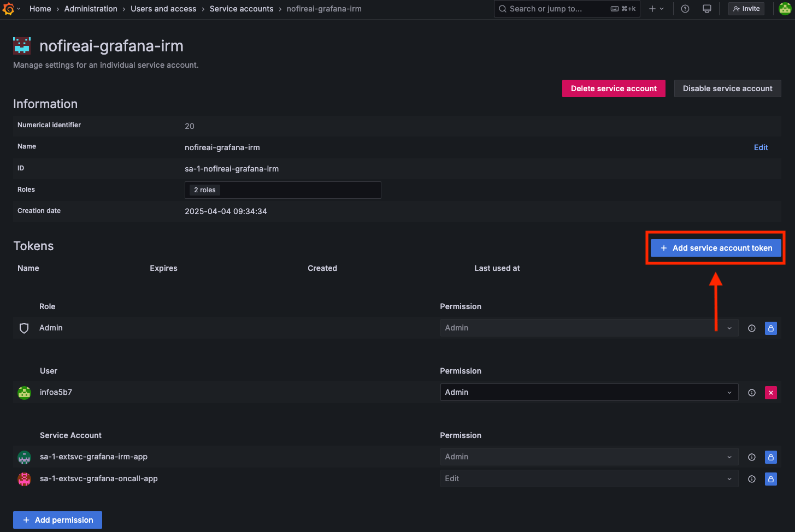Open the news feed icon in top bar

point(707,9)
